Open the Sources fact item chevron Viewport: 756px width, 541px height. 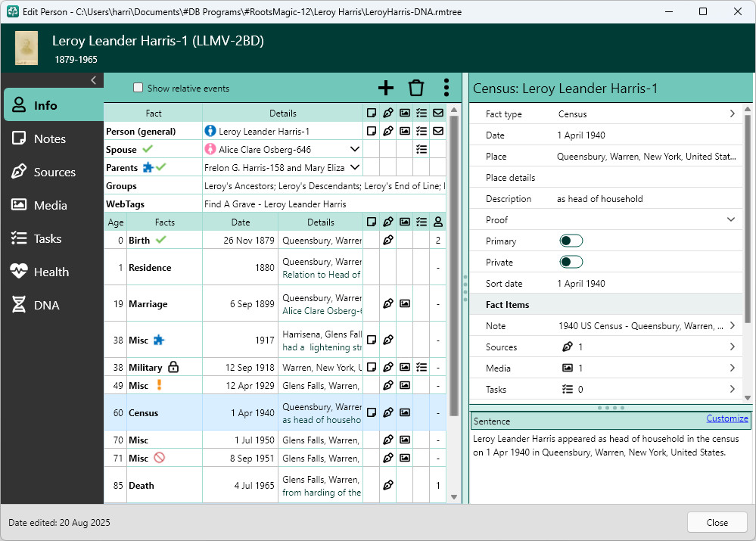pyautogui.click(x=733, y=347)
